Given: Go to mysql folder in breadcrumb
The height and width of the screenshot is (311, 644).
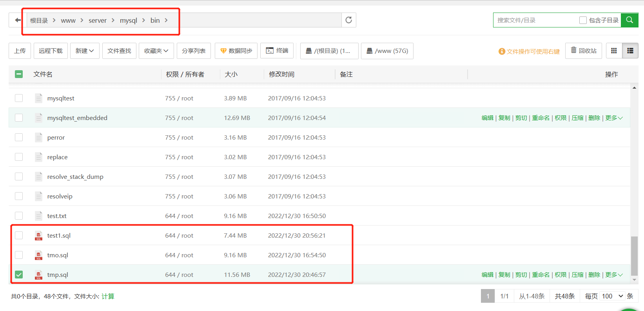Looking at the screenshot, I should [129, 20].
